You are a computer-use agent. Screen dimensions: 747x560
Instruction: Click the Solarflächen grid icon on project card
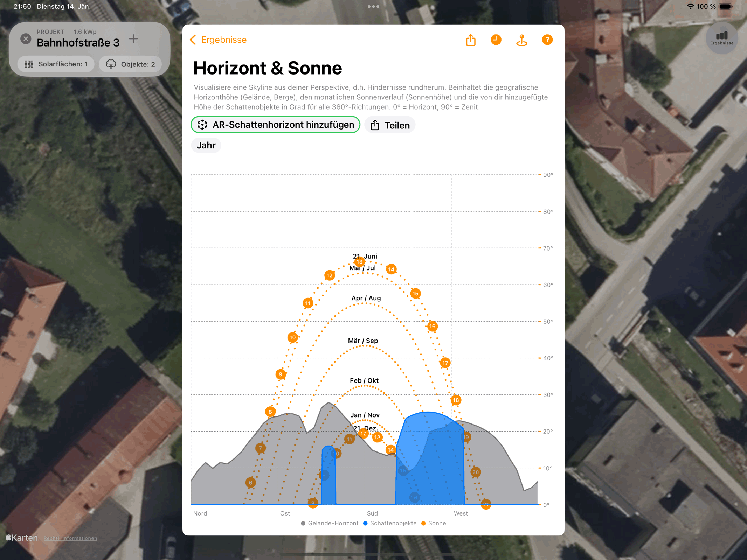[x=29, y=64]
